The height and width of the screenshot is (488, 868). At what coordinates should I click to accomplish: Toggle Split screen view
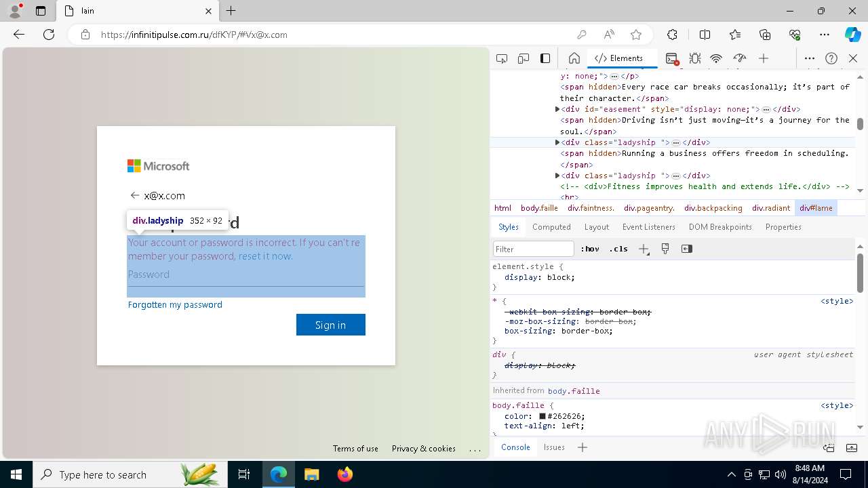pos(705,35)
